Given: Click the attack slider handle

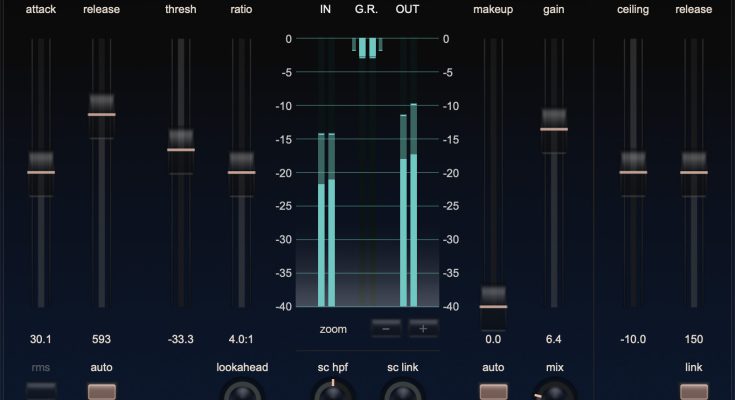Looking at the screenshot, I should pyautogui.click(x=41, y=171).
